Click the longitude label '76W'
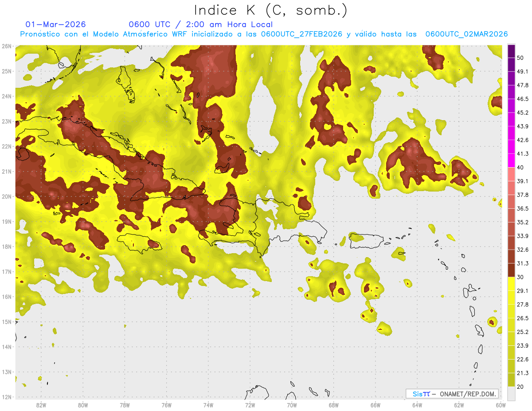This screenshot has height=411, width=532. (x=166, y=405)
